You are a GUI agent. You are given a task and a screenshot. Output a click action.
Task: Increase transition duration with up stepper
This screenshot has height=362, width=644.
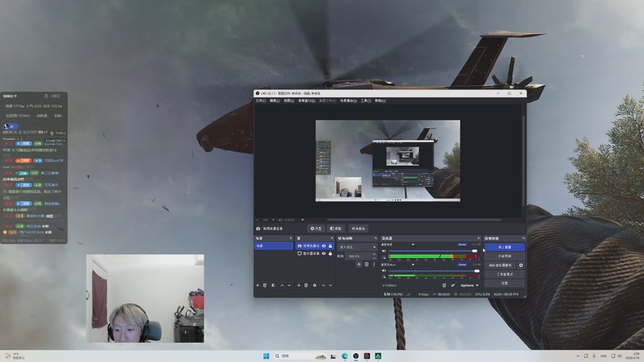(x=374, y=254)
